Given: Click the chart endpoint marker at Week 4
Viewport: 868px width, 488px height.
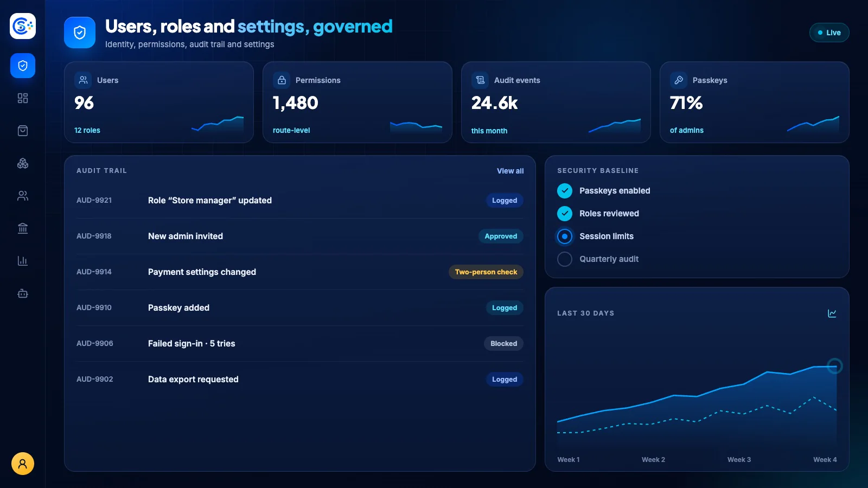Looking at the screenshot, I should pyautogui.click(x=835, y=366).
